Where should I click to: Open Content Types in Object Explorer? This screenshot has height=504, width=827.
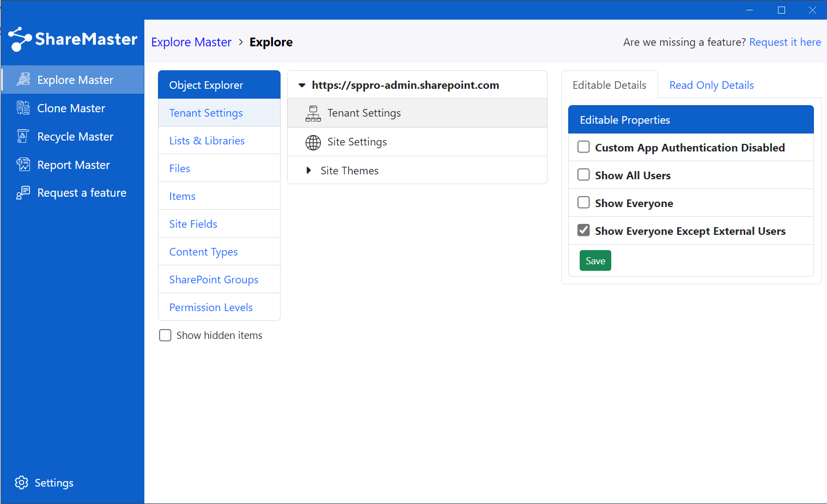(x=219, y=252)
